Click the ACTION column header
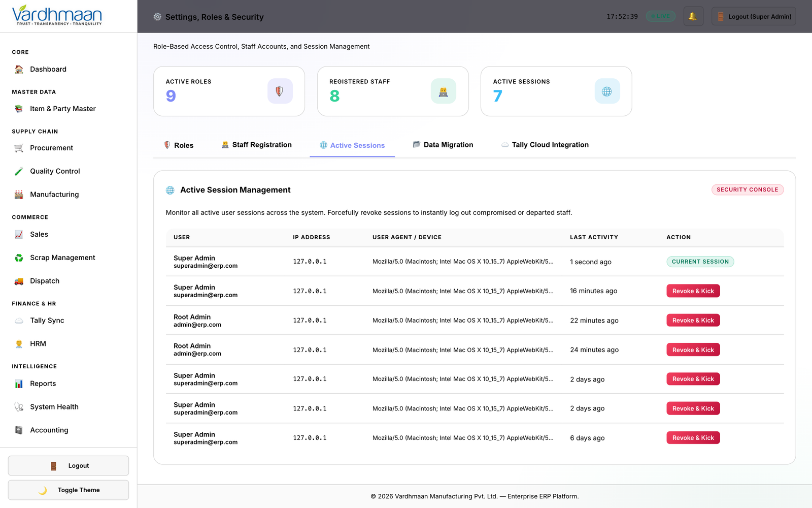This screenshot has width=812, height=508. tap(679, 237)
